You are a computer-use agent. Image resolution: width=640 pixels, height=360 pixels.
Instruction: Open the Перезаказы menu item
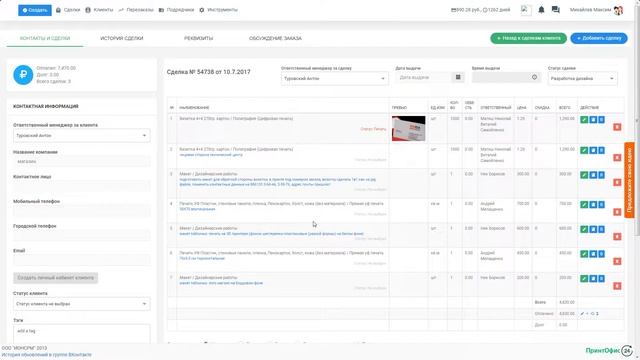coord(136,10)
